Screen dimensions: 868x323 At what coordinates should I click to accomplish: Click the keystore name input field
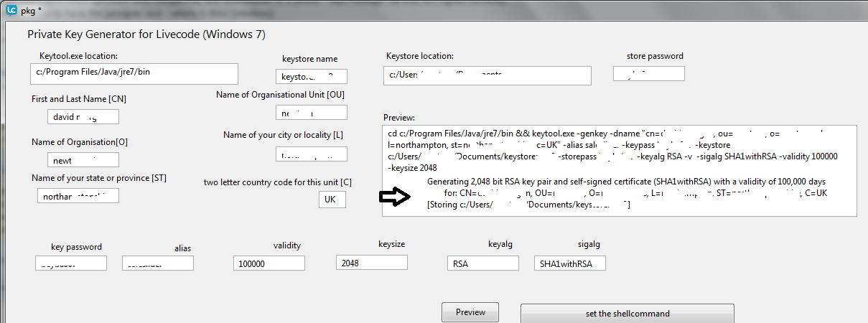click(311, 76)
